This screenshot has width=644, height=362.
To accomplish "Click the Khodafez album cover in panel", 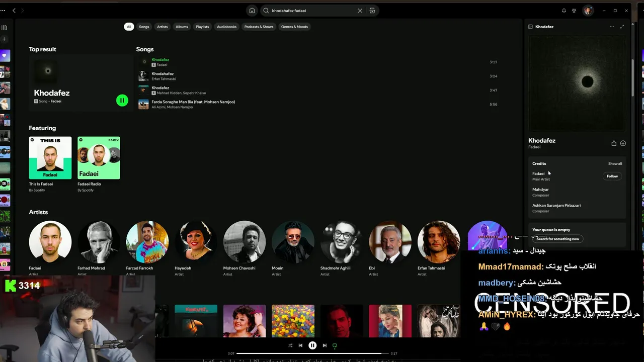I will point(577,83).
